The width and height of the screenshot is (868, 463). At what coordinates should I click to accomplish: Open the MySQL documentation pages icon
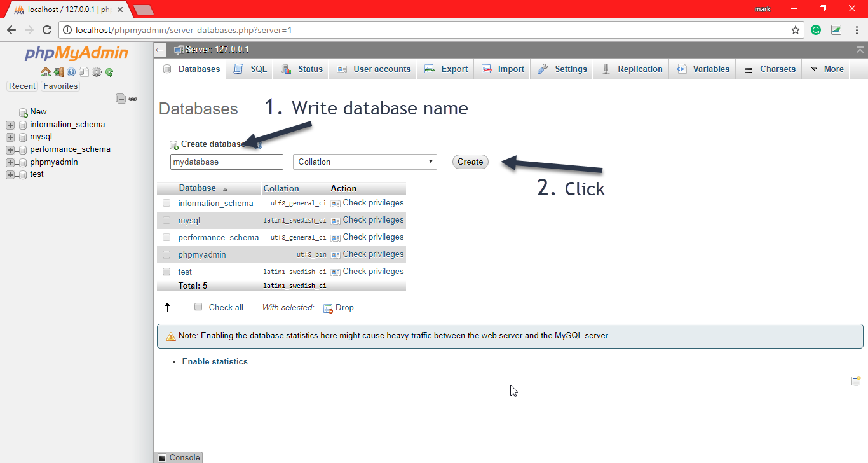pyautogui.click(x=83, y=72)
